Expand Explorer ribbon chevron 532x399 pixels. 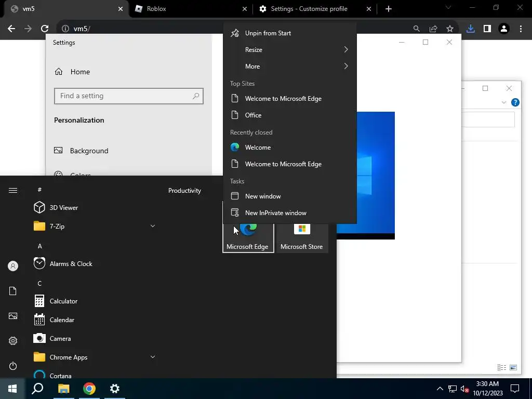tap(504, 102)
